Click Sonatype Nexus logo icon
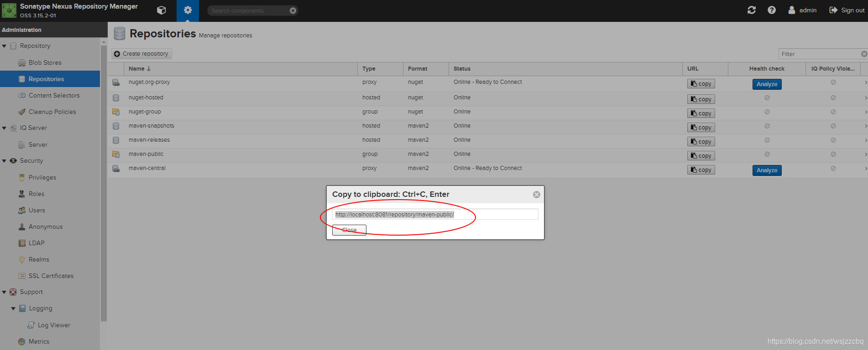Screen dimensions: 868x350 point(9,10)
